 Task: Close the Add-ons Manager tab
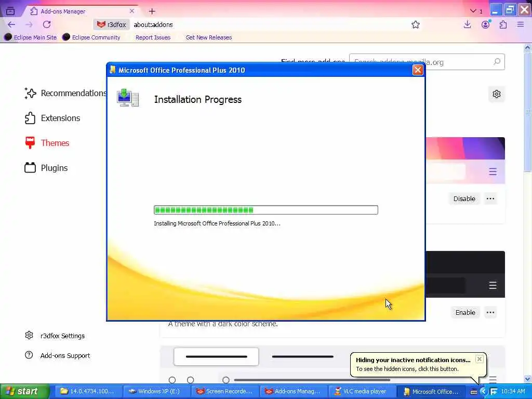(132, 11)
